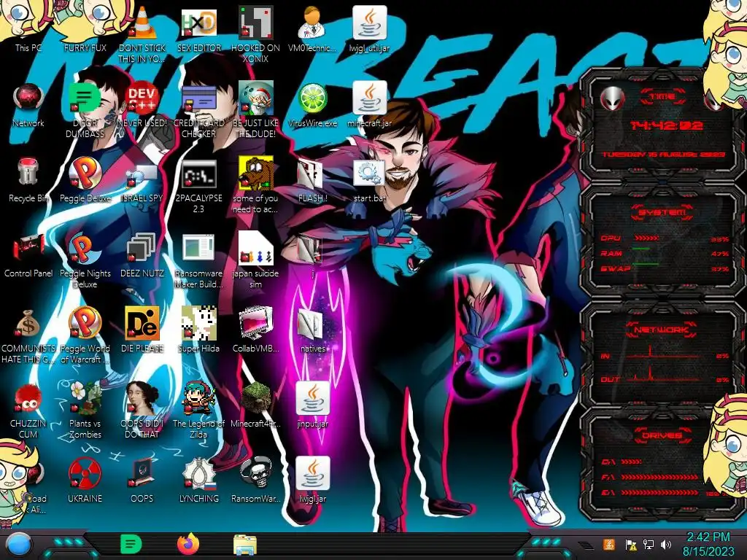The image size is (747, 560).
Task: Launch Peggle World of Warcraft
Action: (85, 324)
